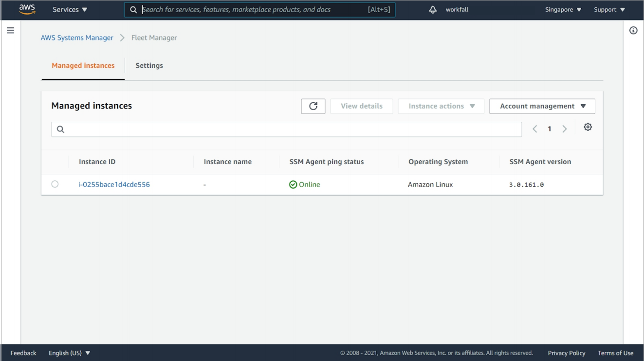Navigate to AWS Systems Manager breadcrumb

(x=77, y=38)
